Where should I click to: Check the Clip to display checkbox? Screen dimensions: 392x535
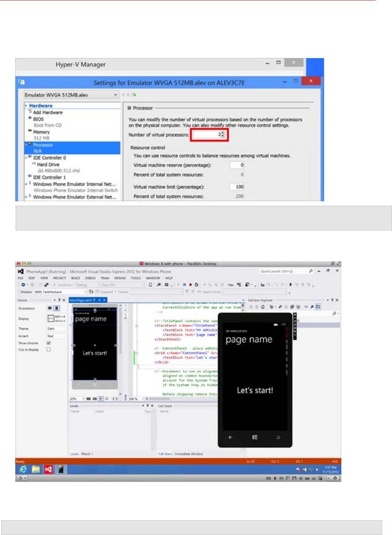pyautogui.click(x=49, y=350)
